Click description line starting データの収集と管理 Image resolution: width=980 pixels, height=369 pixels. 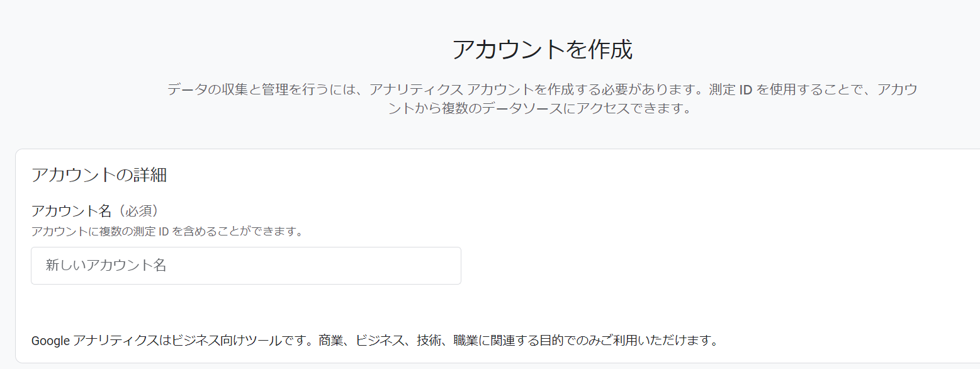542,89
